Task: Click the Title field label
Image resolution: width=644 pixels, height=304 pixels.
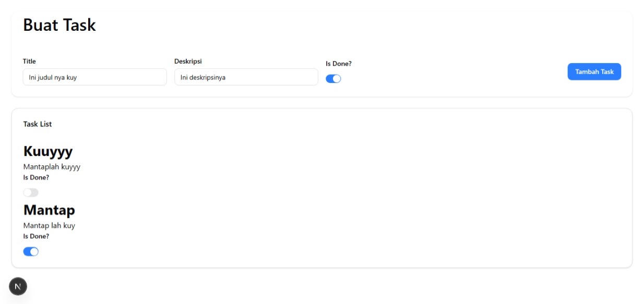Action: point(30,61)
